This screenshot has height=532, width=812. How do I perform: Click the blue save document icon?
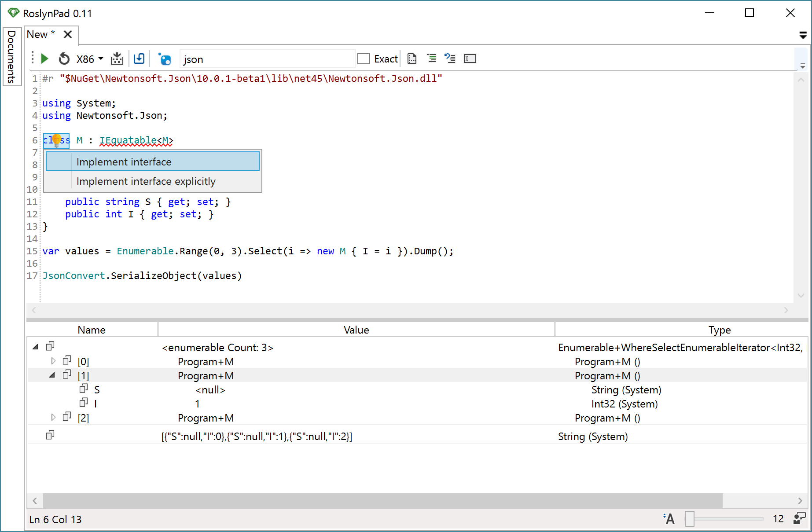pyautogui.click(x=139, y=59)
